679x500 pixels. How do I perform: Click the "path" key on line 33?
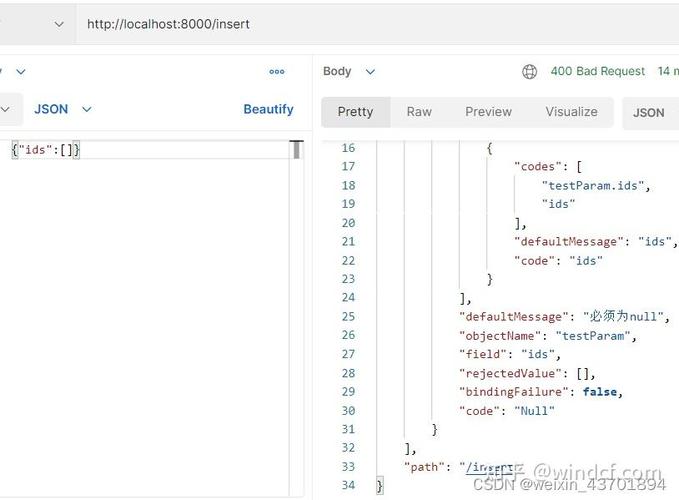click(x=424, y=467)
